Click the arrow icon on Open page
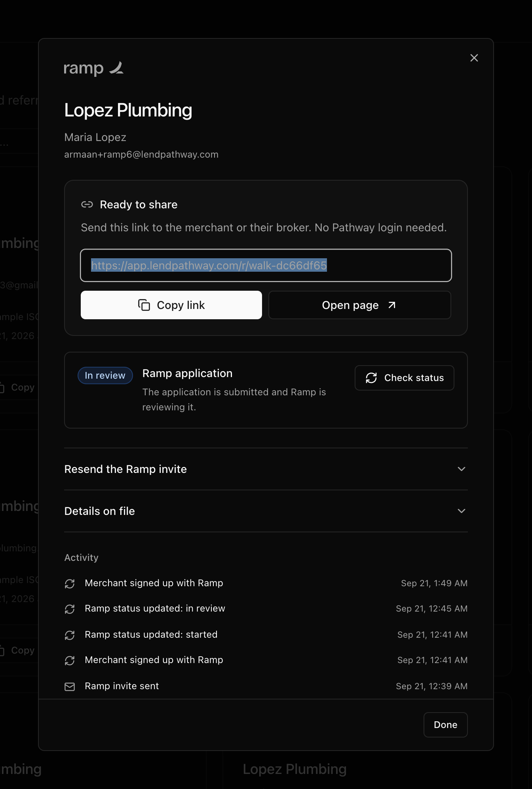The image size is (532, 789). [392, 305]
